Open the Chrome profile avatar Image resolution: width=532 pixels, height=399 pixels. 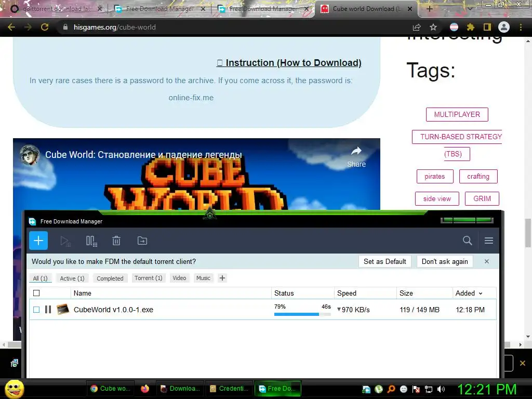(x=504, y=27)
